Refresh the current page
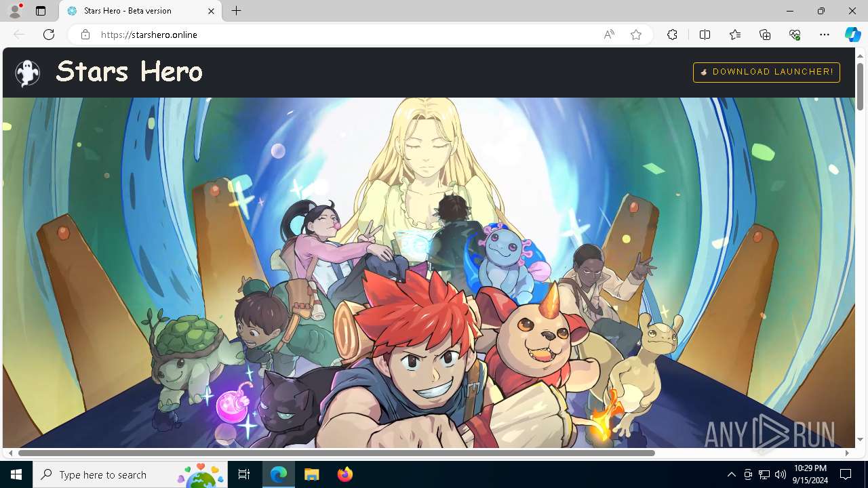This screenshot has height=488, width=868. click(49, 35)
